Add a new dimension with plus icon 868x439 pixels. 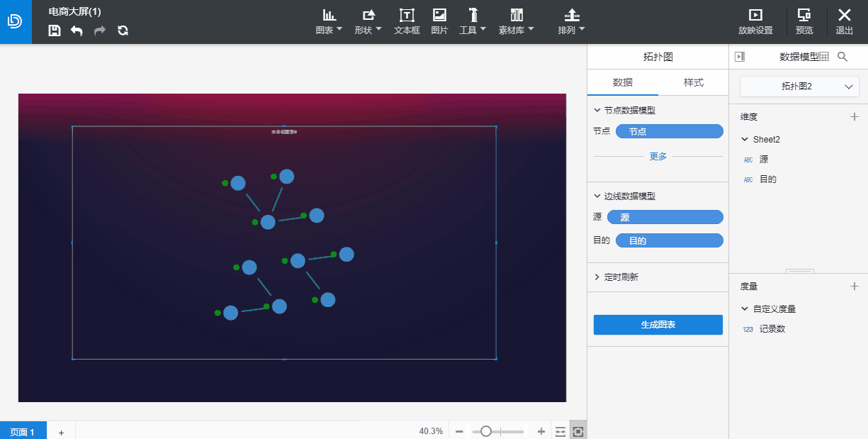(854, 117)
